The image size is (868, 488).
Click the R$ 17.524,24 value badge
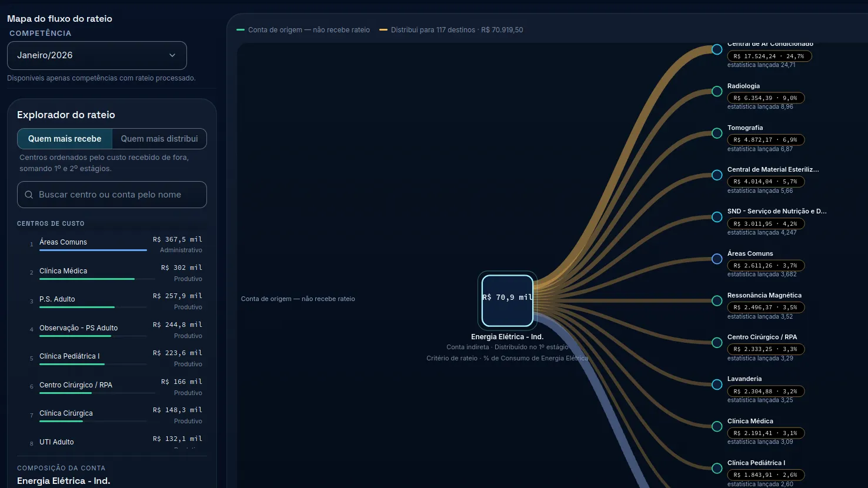point(769,56)
